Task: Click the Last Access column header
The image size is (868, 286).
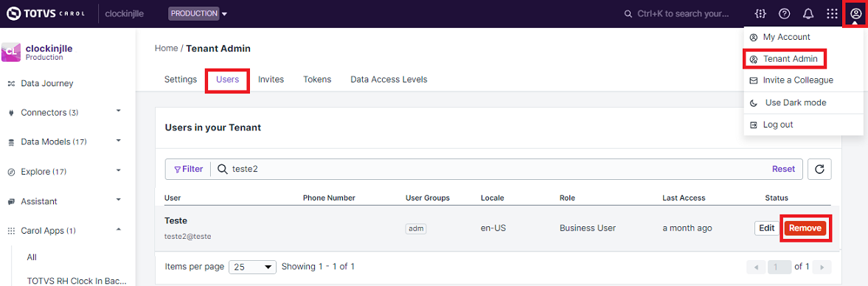Action: (684, 198)
